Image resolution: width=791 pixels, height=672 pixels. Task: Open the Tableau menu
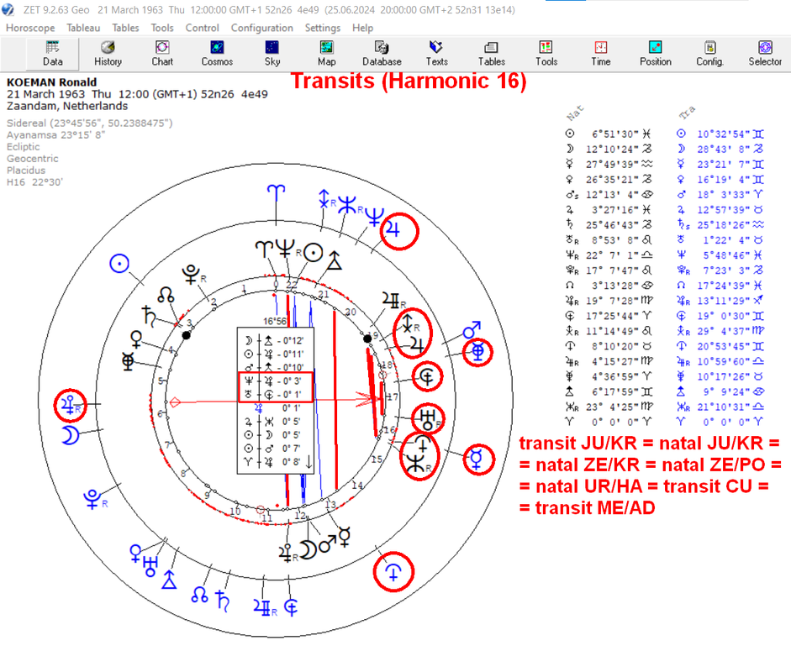[83, 28]
